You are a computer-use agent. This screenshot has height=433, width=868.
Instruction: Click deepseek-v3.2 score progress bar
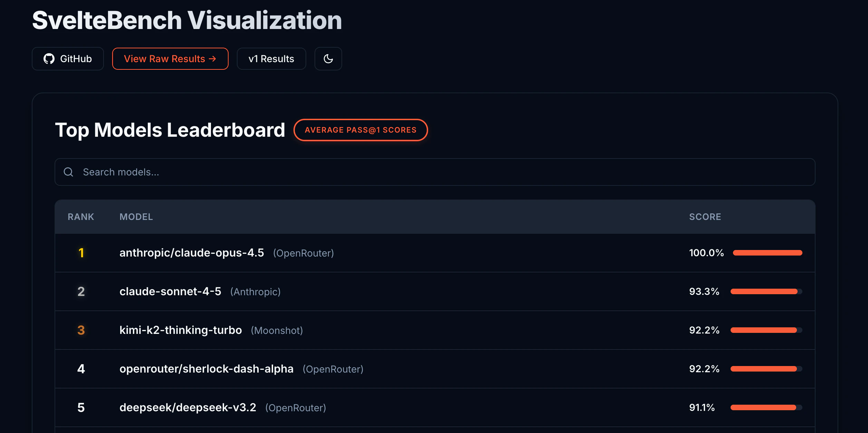(766, 407)
